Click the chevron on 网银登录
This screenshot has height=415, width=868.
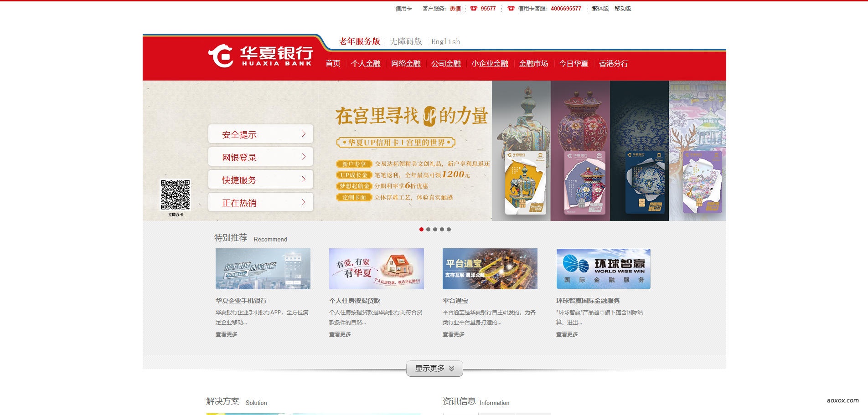tap(305, 156)
